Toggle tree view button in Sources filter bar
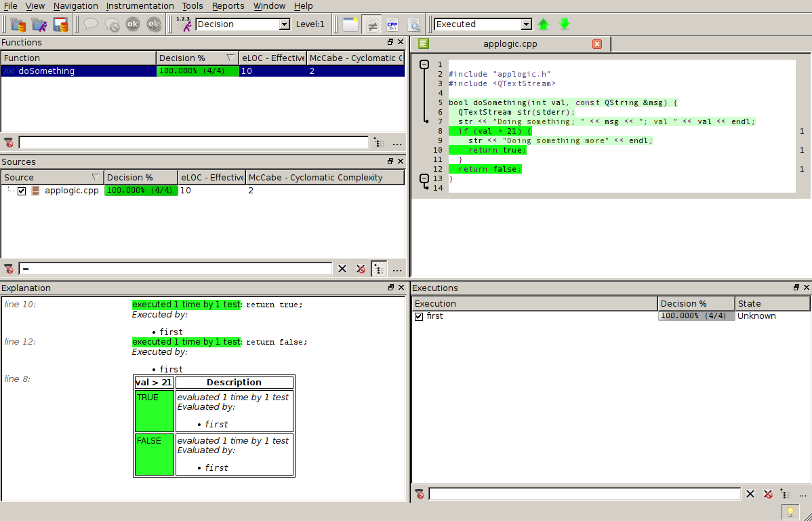Screen dimensions: 812x521 (x=380, y=269)
